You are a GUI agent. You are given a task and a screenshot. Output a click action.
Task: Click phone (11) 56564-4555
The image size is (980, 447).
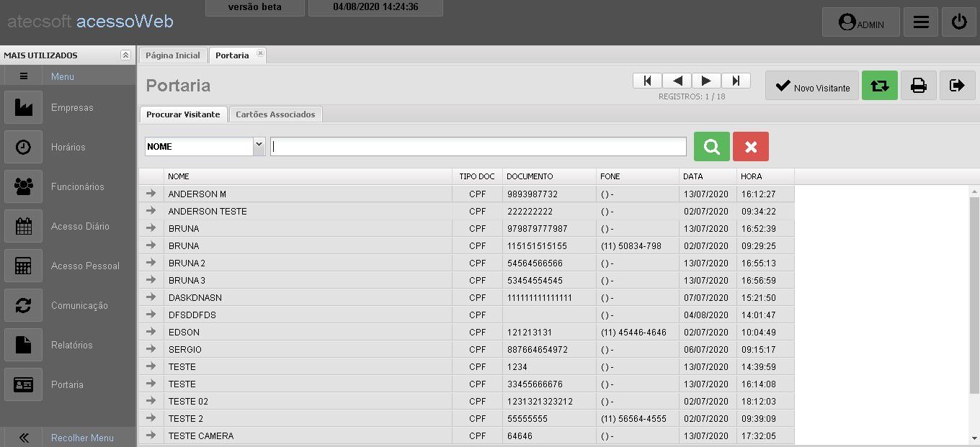click(633, 419)
